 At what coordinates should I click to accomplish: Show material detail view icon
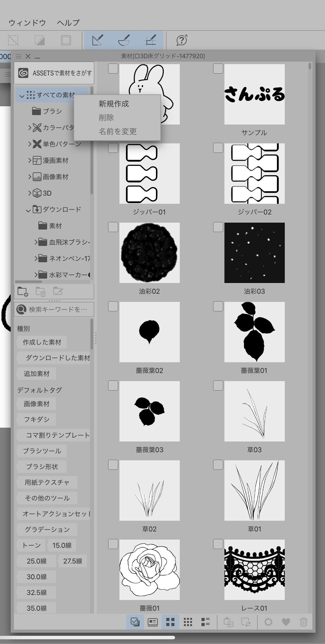(153, 622)
